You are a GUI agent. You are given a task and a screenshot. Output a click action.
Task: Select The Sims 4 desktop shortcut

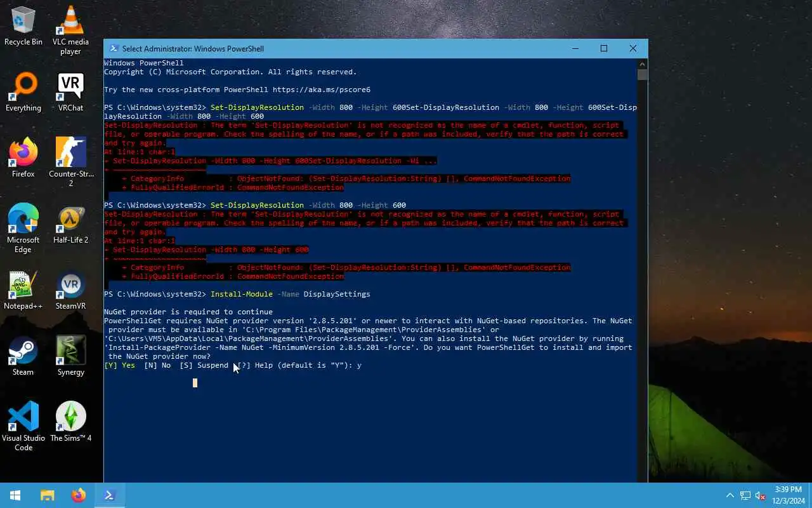coord(70,422)
